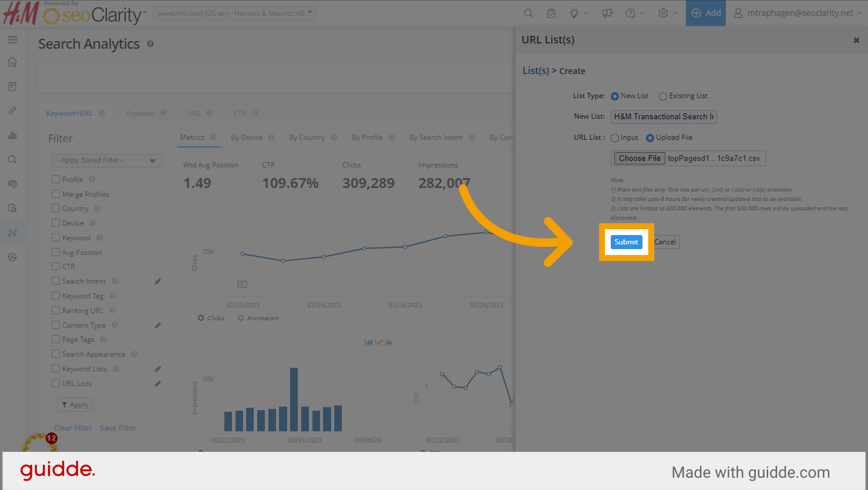Open the bar chart icon in sidebar
This screenshot has height=490, width=868.
tap(12, 135)
